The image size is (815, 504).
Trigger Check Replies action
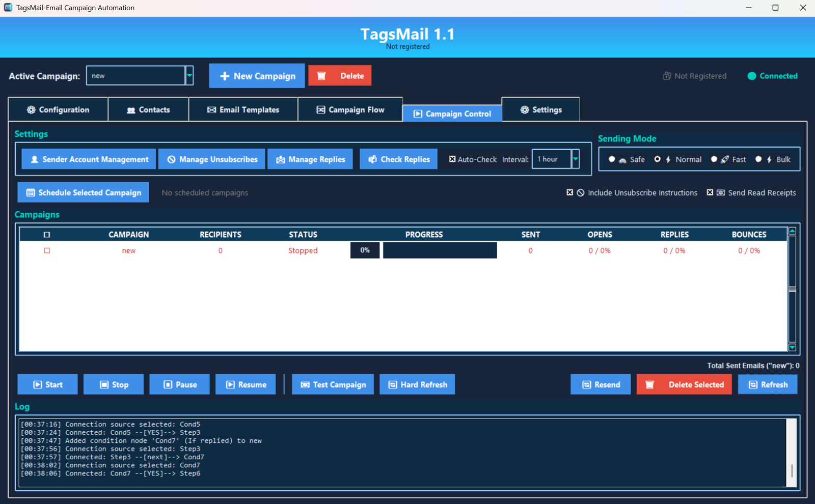(x=398, y=159)
